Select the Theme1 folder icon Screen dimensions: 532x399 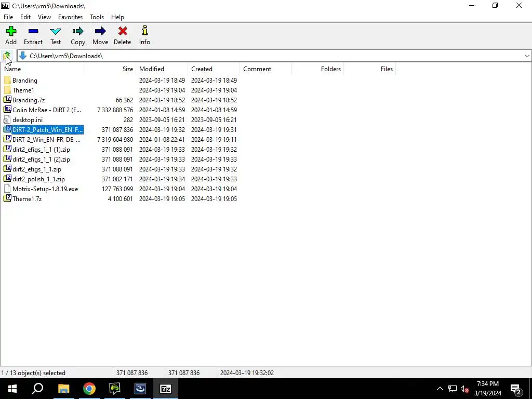7,90
